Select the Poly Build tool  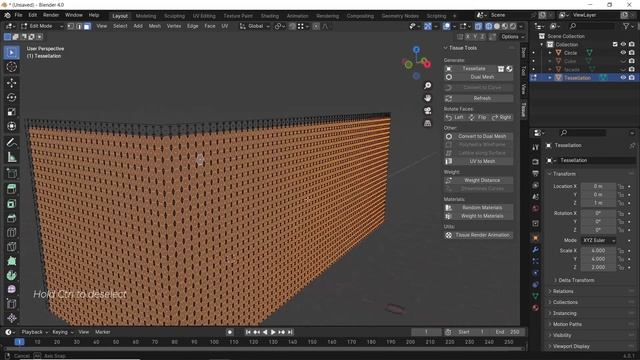coord(11,261)
